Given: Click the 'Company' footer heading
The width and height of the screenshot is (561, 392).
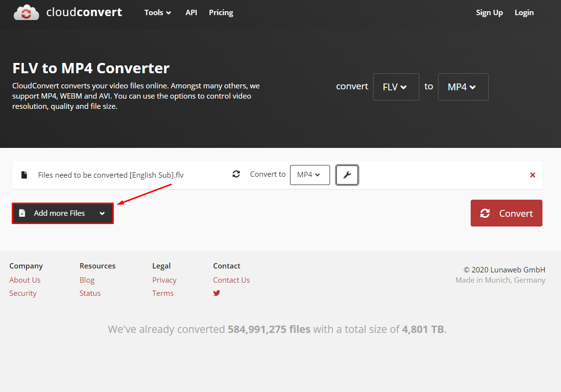Looking at the screenshot, I should 26,266.
